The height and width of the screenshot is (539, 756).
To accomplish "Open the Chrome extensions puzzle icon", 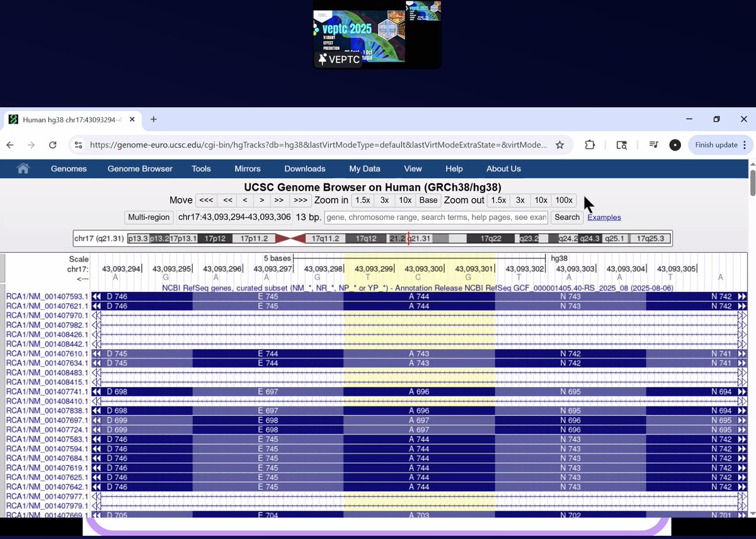I will (x=590, y=144).
